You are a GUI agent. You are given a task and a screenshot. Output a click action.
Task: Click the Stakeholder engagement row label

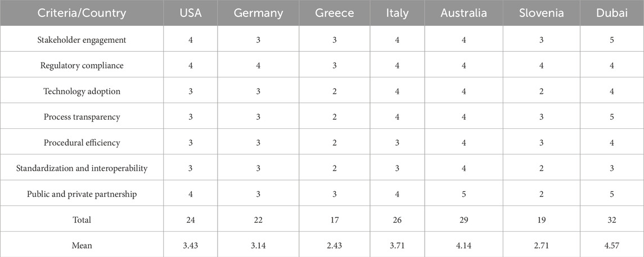(x=82, y=39)
